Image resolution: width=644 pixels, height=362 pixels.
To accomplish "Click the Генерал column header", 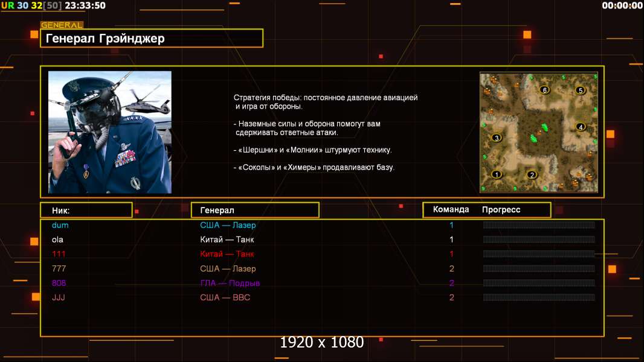I will pos(254,210).
